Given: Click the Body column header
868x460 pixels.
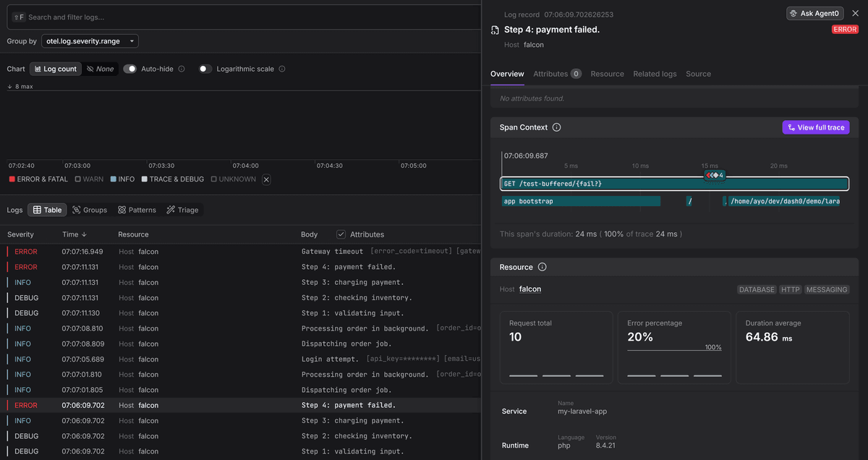Looking at the screenshot, I should click(309, 234).
